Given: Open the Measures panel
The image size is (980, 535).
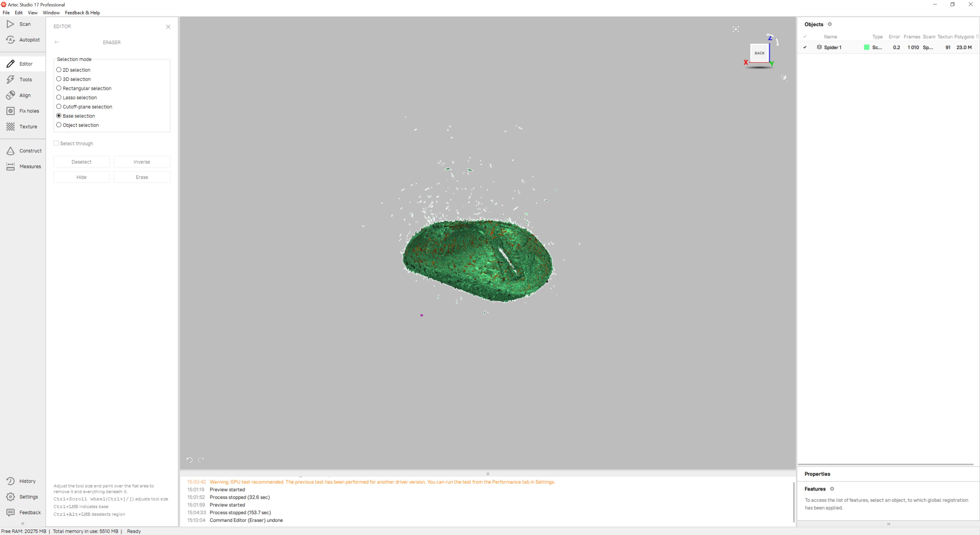Looking at the screenshot, I should pyautogui.click(x=23, y=167).
